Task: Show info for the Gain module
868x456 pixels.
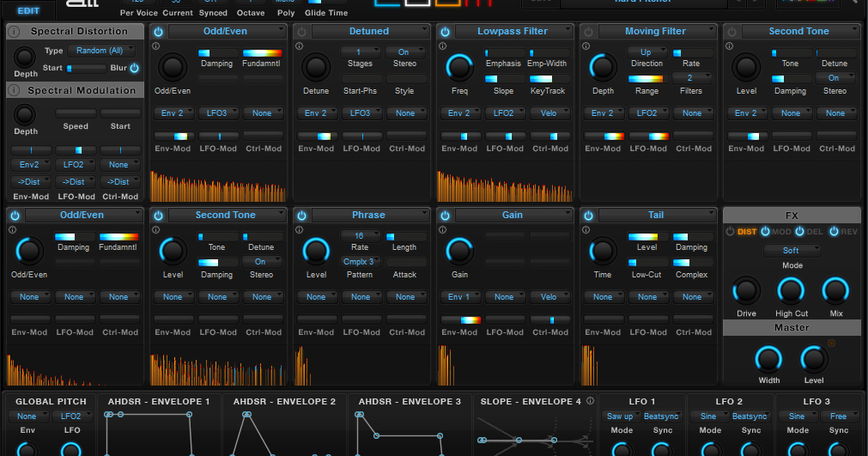Action: [x=443, y=229]
